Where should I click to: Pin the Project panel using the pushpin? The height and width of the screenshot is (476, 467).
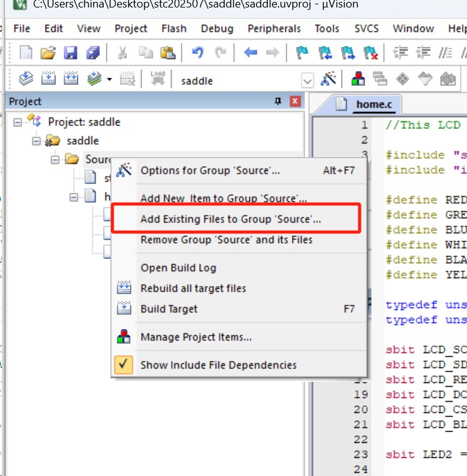tap(278, 101)
